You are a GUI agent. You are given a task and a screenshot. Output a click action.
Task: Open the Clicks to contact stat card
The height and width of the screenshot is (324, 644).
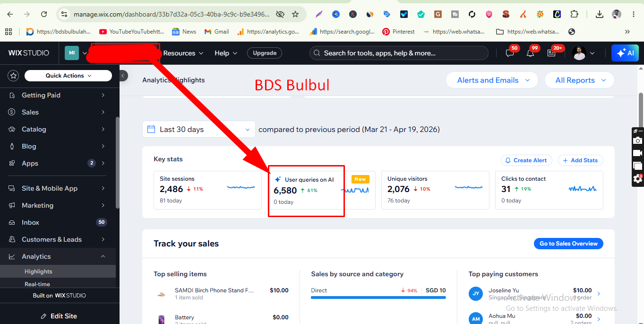549,190
